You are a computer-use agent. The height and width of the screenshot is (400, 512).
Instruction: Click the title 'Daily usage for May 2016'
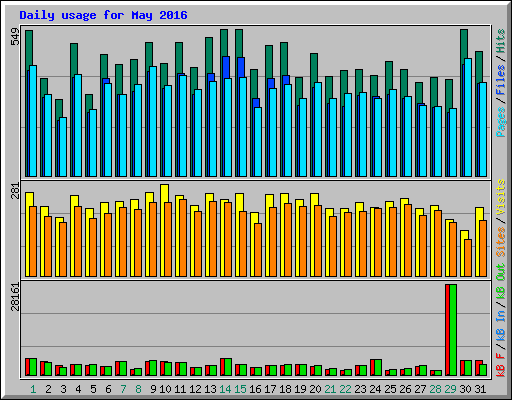point(103,15)
